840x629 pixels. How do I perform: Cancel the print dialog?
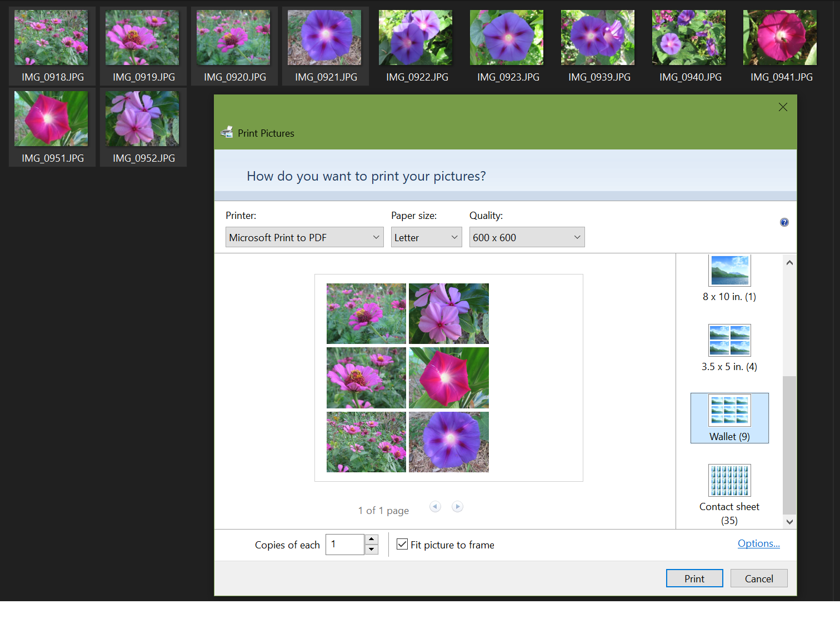click(759, 578)
